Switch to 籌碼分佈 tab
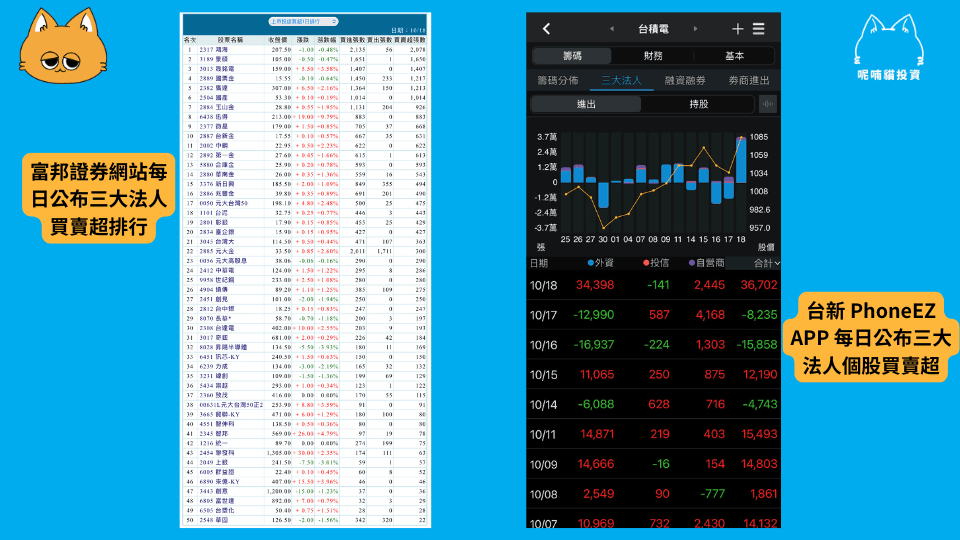Viewport: 960px width, 540px height. [x=557, y=80]
